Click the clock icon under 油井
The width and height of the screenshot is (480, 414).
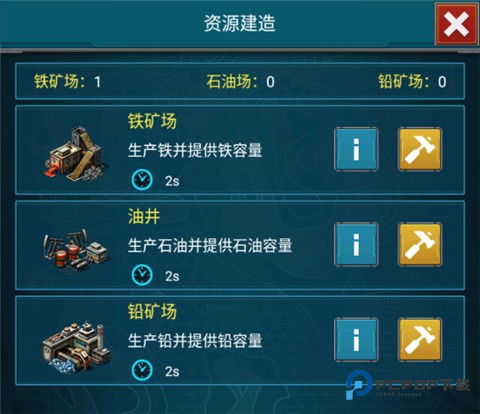(142, 275)
